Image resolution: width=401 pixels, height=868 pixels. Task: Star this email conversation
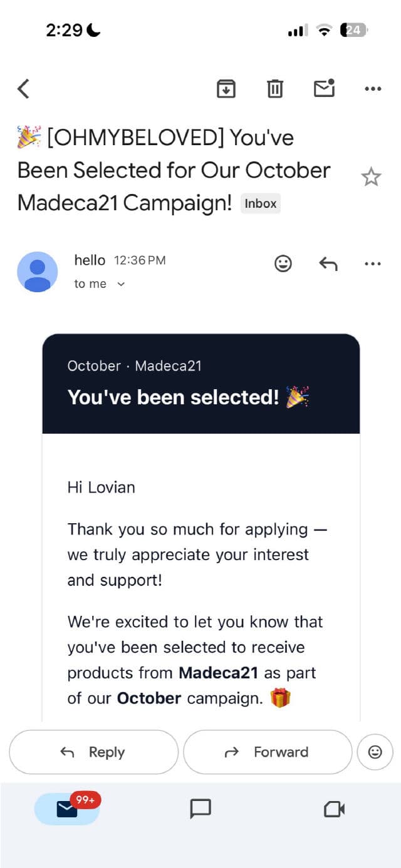371,178
